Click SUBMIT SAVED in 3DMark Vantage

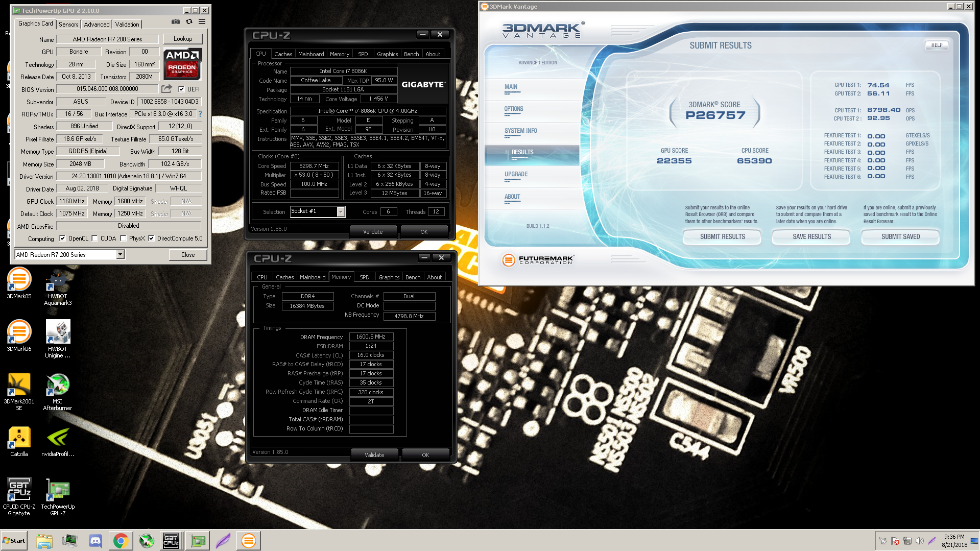click(900, 236)
